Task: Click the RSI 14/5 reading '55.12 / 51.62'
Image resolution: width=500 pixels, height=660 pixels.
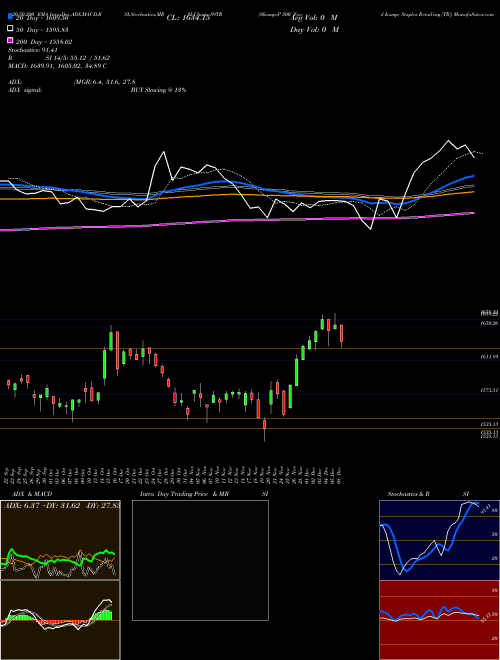Action: tap(88, 58)
